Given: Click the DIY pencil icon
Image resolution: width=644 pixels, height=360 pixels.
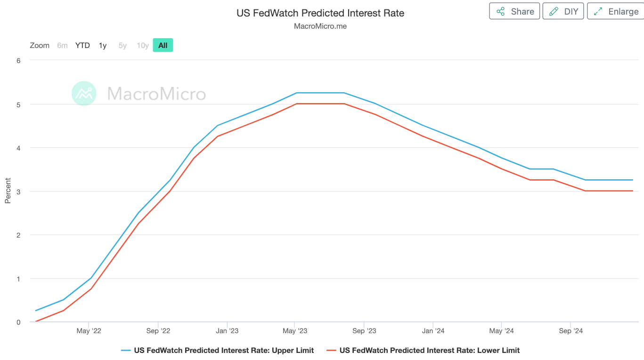Looking at the screenshot, I should pyautogui.click(x=554, y=12).
